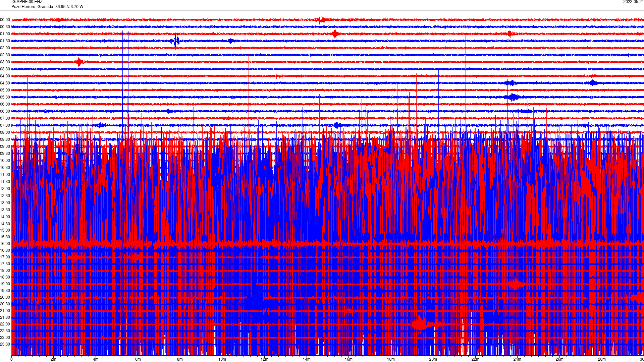Select the 05:00 time row label
The image size is (644, 362).
pyautogui.click(x=5, y=90)
